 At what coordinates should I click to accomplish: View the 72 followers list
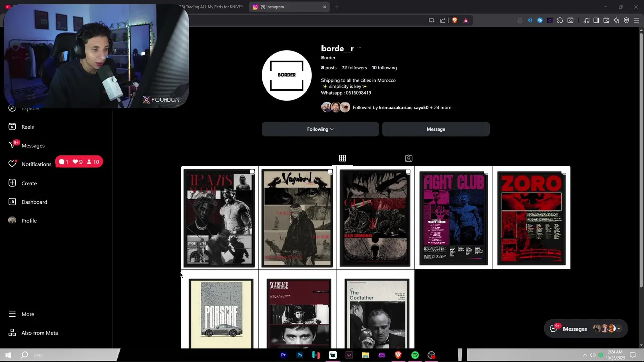pyautogui.click(x=354, y=68)
